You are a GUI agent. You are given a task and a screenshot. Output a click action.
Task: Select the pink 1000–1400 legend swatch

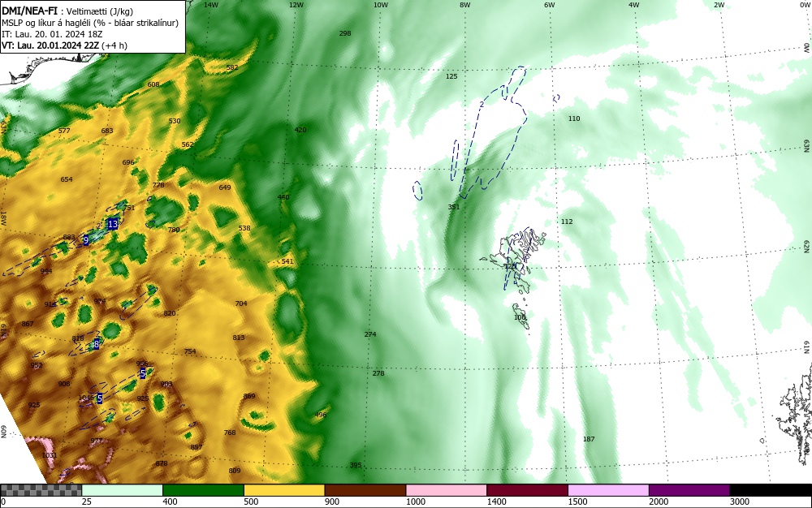[x=447, y=490]
